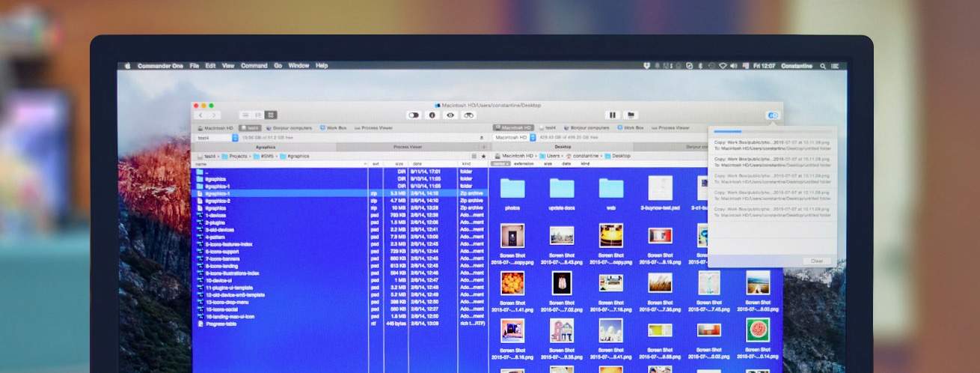Image resolution: width=980 pixels, height=373 pixels.
Task: Select the photos folder thumbnail
Action: point(512,189)
